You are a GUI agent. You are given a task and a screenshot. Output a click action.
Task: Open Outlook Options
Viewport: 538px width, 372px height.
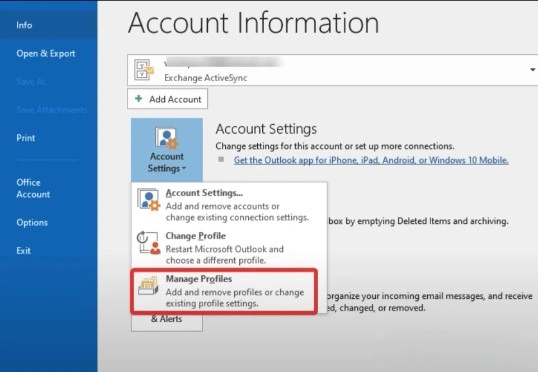[x=32, y=222]
